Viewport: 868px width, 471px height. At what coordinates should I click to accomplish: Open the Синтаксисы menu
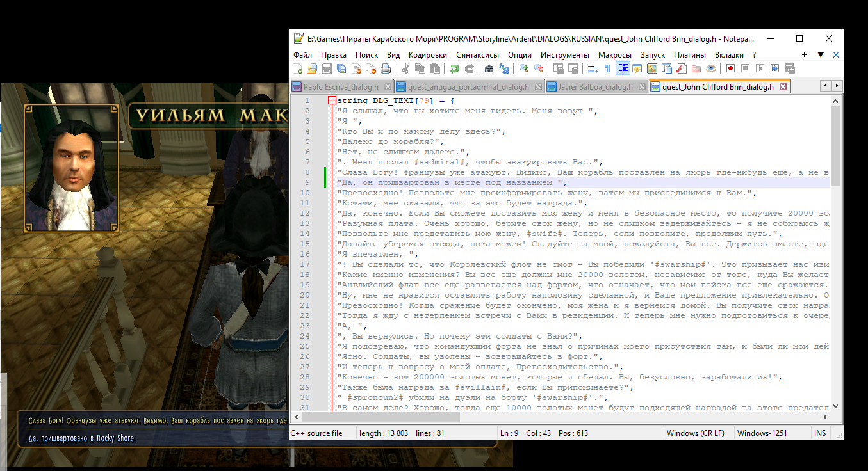pyautogui.click(x=477, y=55)
